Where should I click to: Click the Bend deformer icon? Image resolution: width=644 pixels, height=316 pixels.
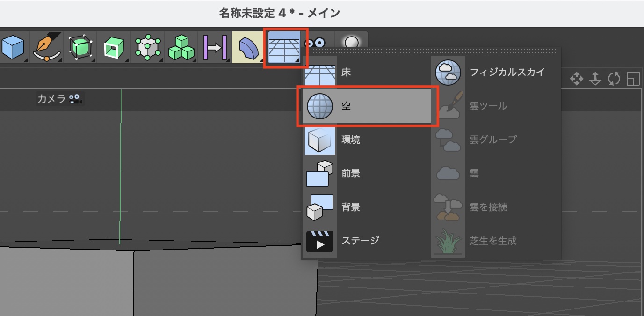point(248,47)
